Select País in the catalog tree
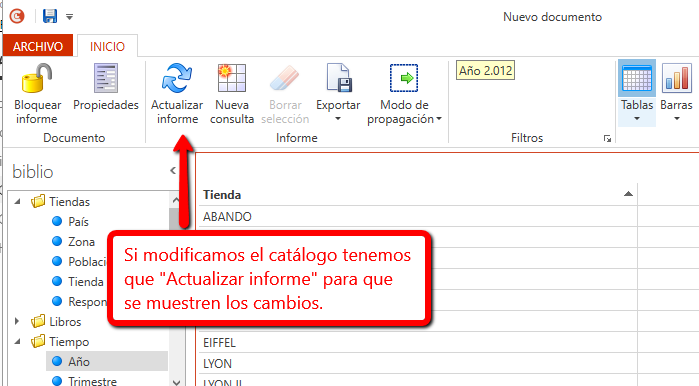This screenshot has height=386, width=699. pos(78,222)
